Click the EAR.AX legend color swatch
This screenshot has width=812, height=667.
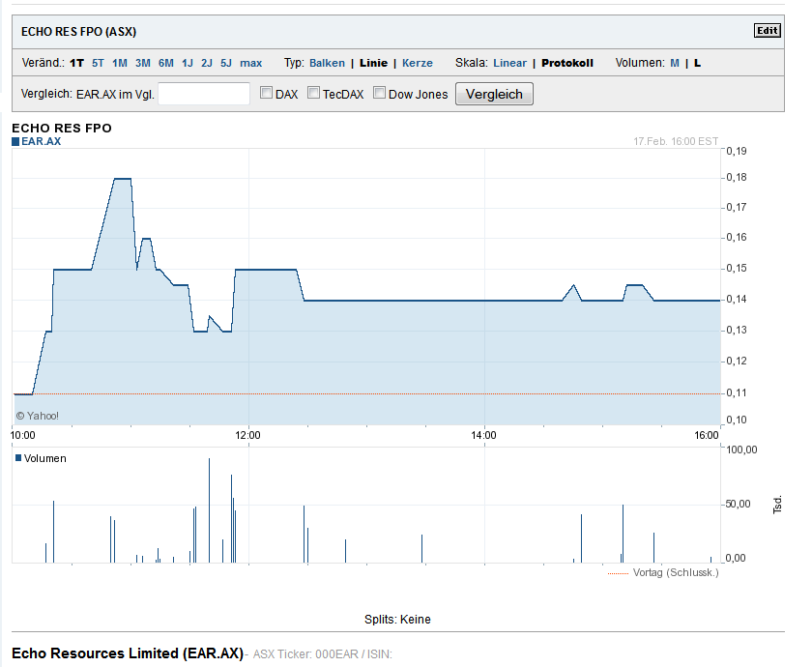click(15, 141)
